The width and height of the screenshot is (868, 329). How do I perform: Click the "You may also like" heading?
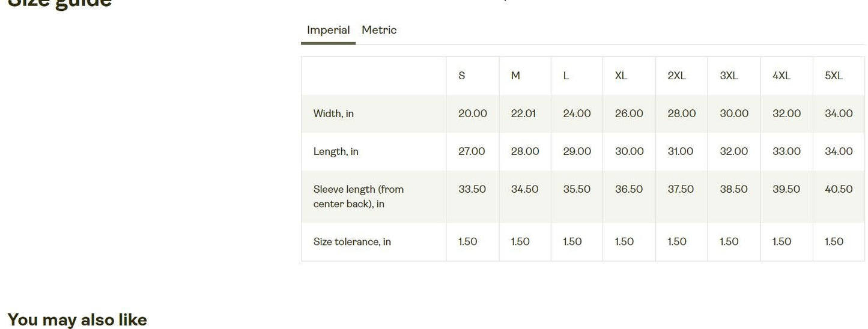tap(77, 319)
